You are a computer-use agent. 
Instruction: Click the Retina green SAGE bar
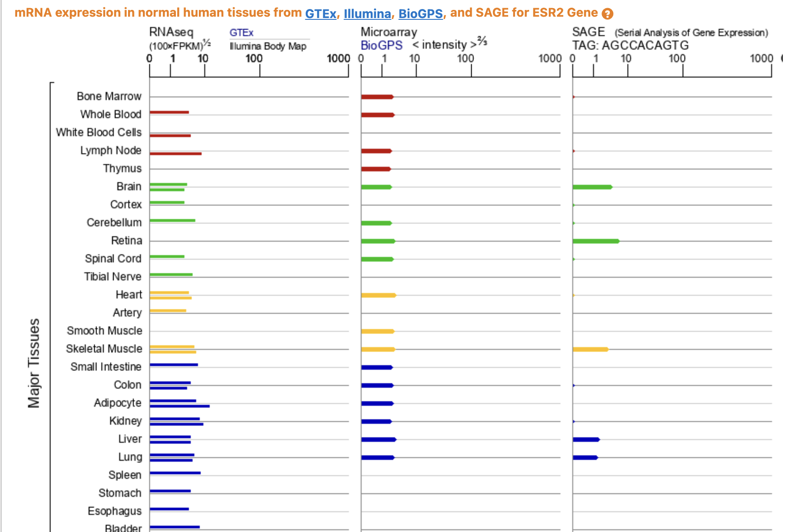point(596,241)
